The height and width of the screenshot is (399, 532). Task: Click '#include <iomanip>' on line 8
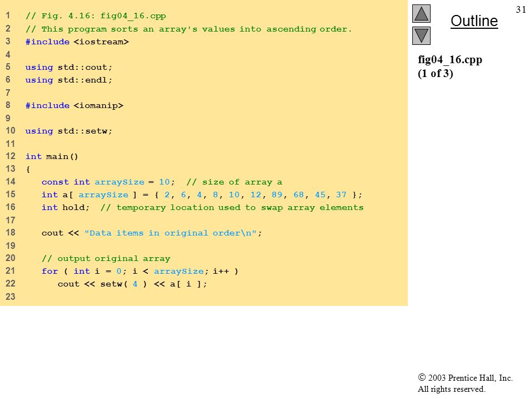point(74,105)
